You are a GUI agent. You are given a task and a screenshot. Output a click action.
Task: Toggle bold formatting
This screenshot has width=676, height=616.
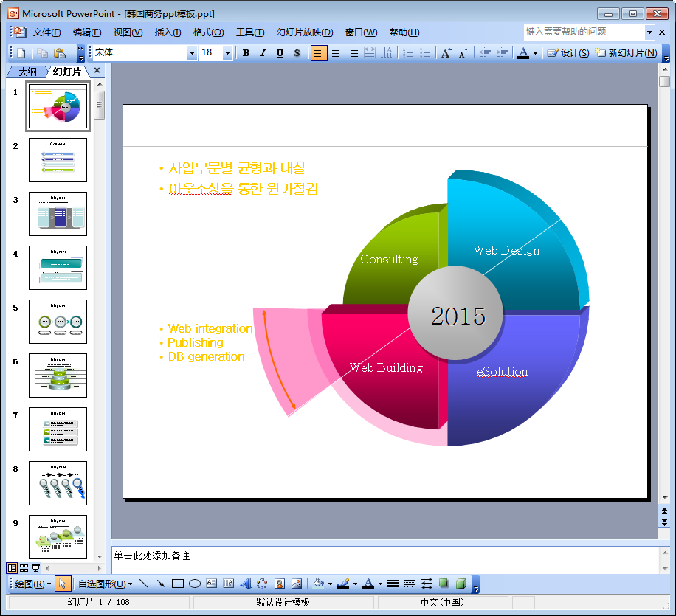tap(246, 53)
